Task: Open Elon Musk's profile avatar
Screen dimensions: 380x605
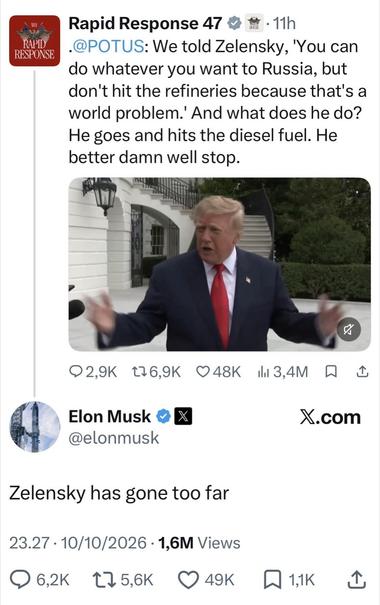Action: [35, 427]
